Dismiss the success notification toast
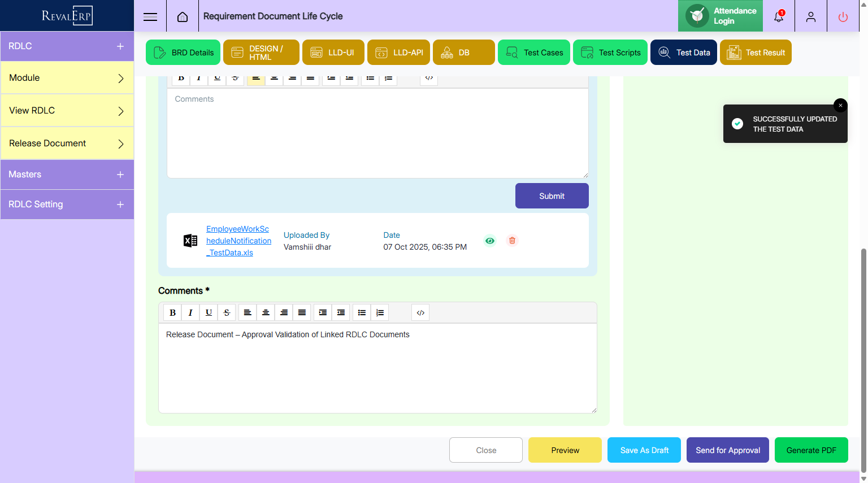868x483 pixels. [x=840, y=106]
